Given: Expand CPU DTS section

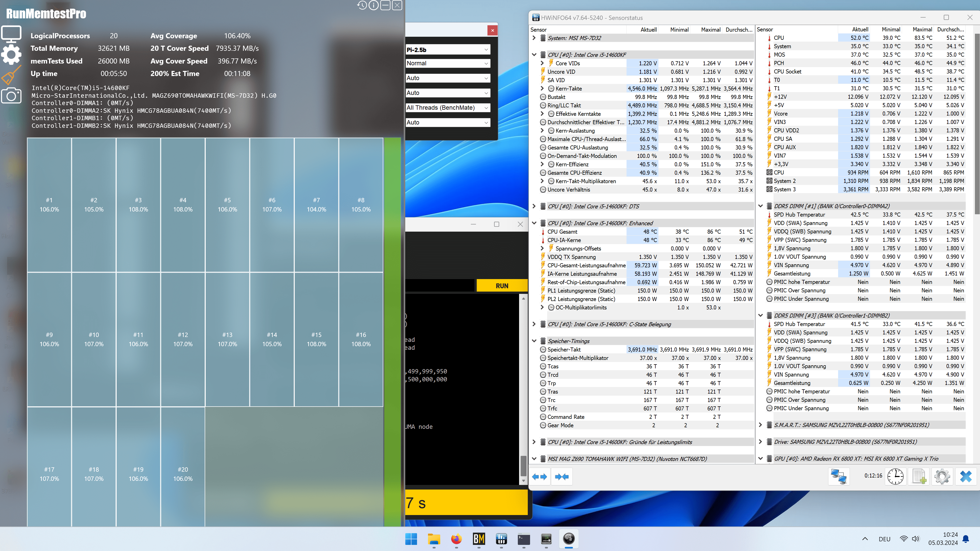Looking at the screenshot, I should tap(534, 206).
